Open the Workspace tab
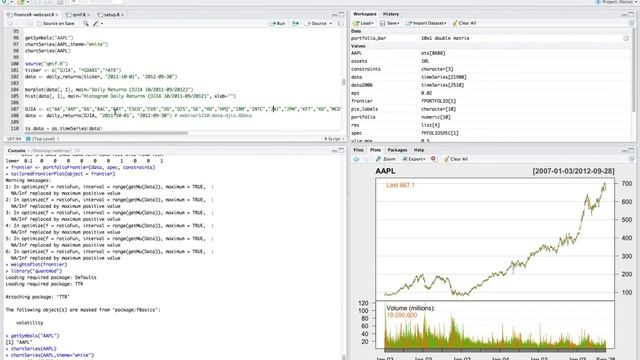The image size is (640, 360). pos(364,14)
